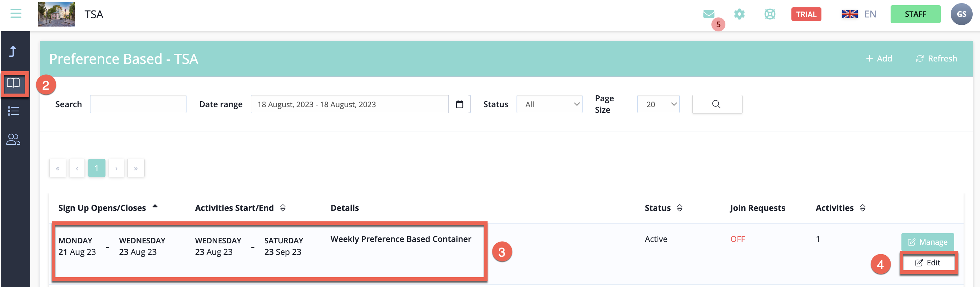
Task: Open settings gear icon
Action: tap(739, 14)
